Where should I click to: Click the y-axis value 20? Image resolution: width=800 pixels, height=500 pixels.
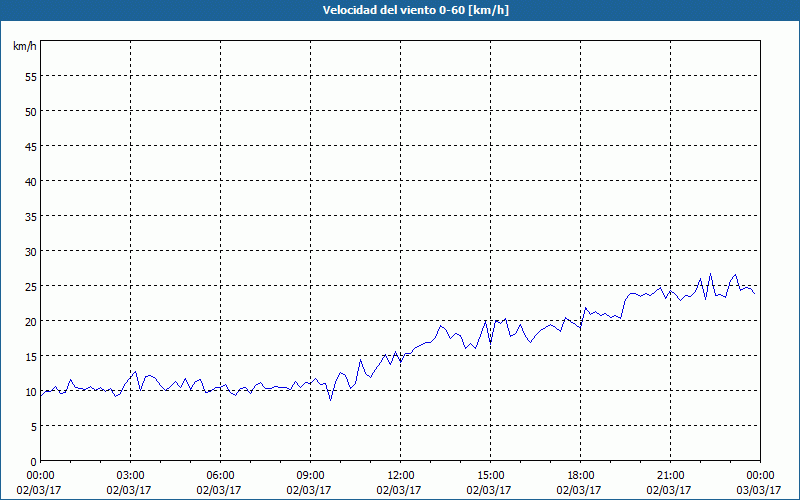31,321
